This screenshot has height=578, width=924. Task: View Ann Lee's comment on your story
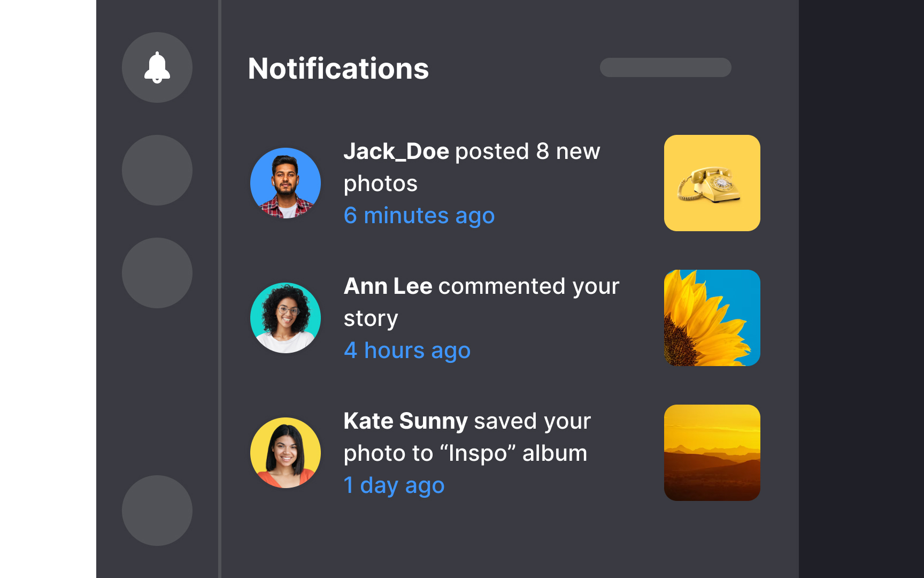[x=481, y=302]
